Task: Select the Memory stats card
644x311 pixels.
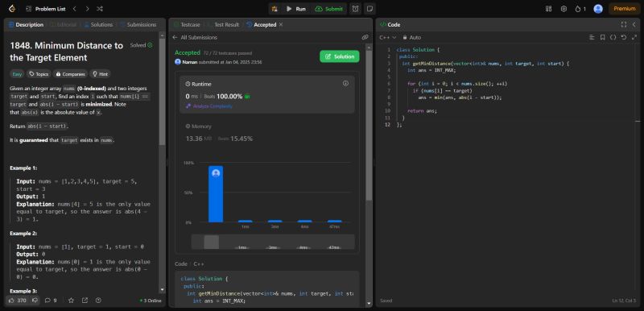Action: [x=267, y=133]
